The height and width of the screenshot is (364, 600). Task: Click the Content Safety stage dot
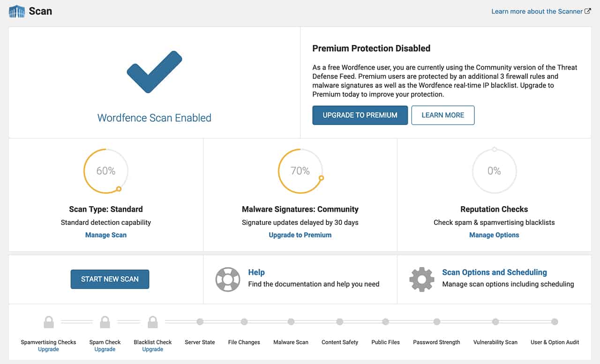(340, 322)
